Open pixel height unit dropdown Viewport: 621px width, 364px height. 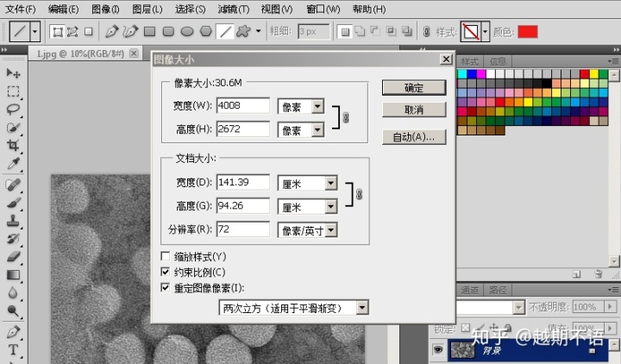(x=317, y=129)
